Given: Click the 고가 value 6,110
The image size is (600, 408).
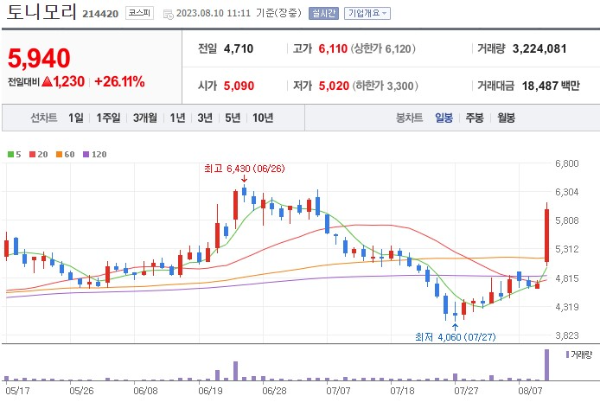Looking at the screenshot, I should tap(333, 49).
